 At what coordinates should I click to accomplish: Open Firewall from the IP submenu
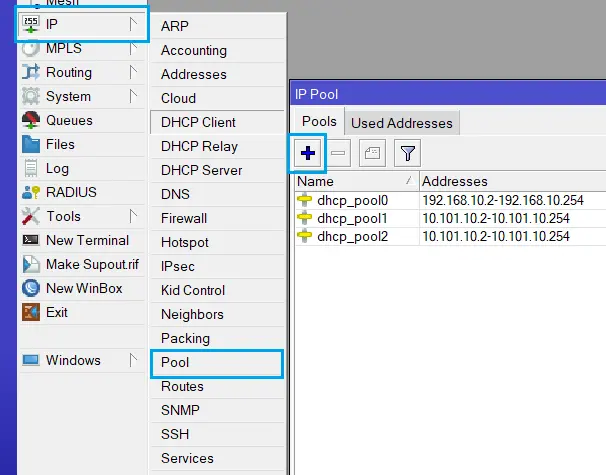184,218
